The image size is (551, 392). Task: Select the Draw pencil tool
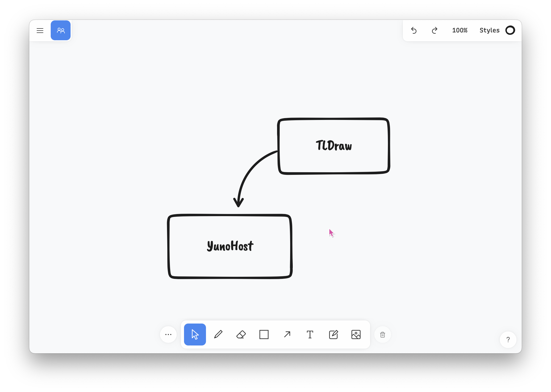[218, 335]
